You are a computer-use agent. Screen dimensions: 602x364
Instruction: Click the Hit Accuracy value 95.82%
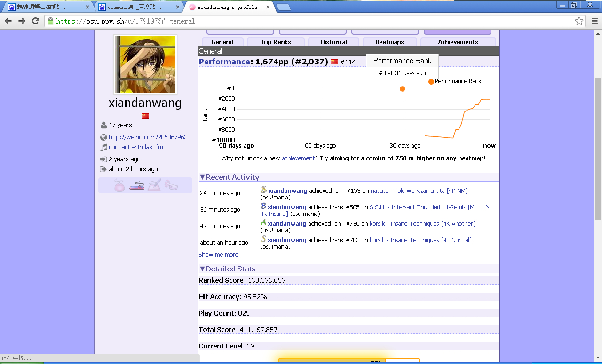point(255,297)
